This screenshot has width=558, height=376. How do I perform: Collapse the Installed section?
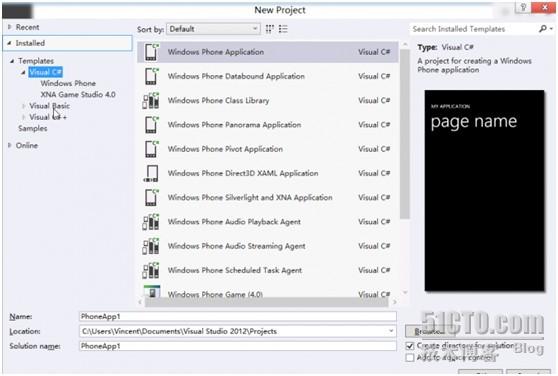(10, 43)
